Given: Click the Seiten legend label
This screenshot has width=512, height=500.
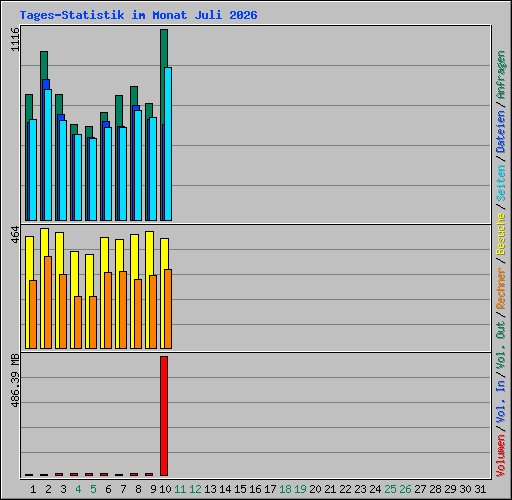Looking at the screenshot, I should [x=501, y=183].
